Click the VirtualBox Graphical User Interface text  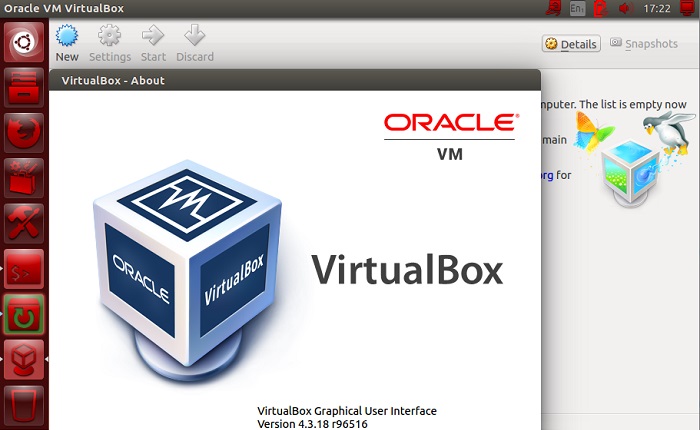click(347, 411)
